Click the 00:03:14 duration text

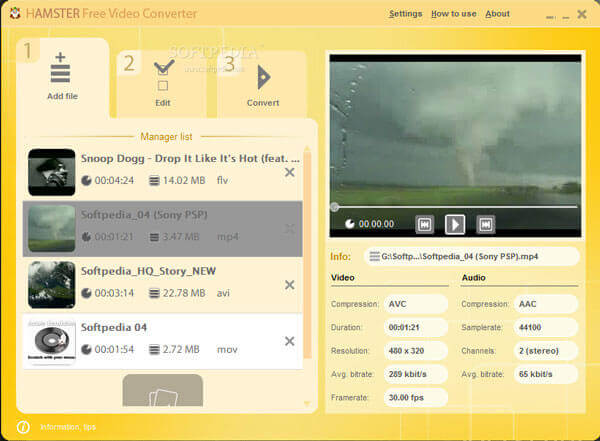[x=114, y=293]
